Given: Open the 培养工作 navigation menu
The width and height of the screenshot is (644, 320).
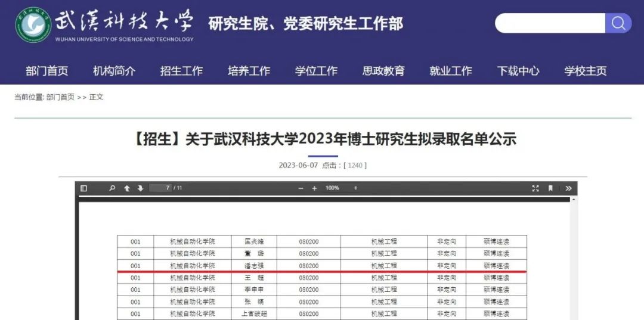Looking at the screenshot, I should 249,71.
